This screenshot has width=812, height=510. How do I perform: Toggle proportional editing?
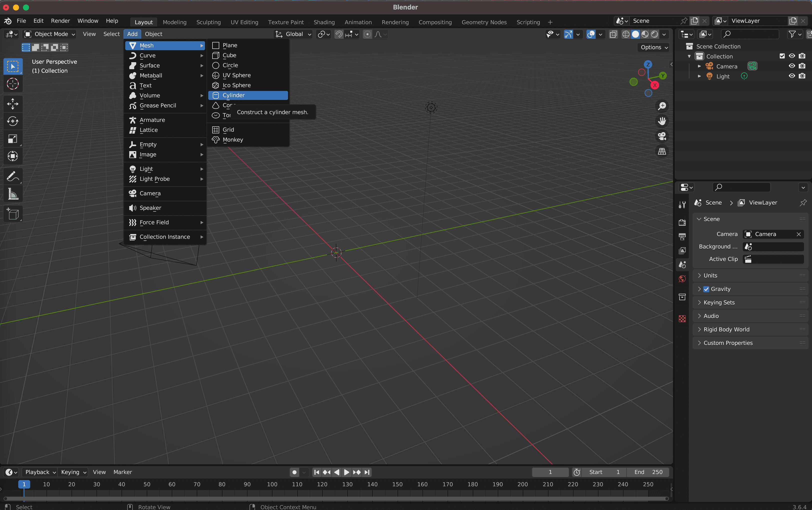367,34
